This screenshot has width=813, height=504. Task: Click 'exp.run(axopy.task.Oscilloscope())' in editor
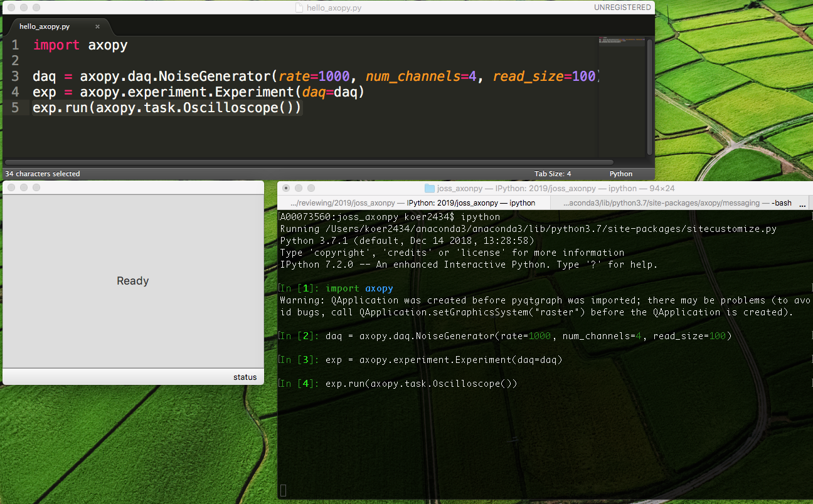167,108
